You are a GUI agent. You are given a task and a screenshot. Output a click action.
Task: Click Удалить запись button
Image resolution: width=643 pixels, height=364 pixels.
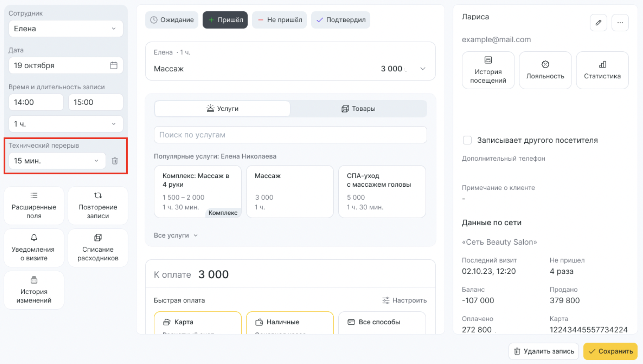tap(544, 351)
